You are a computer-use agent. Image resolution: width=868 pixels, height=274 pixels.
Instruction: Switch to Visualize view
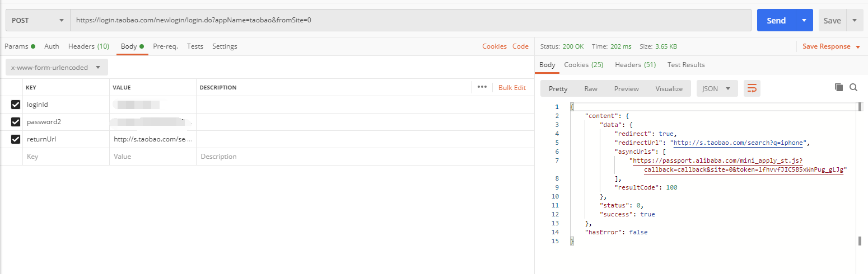pos(669,88)
